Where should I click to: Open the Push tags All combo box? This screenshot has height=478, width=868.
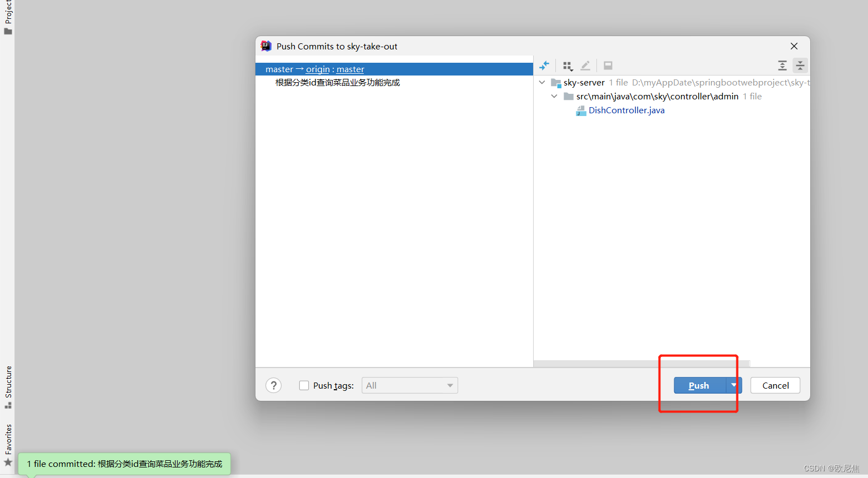410,385
